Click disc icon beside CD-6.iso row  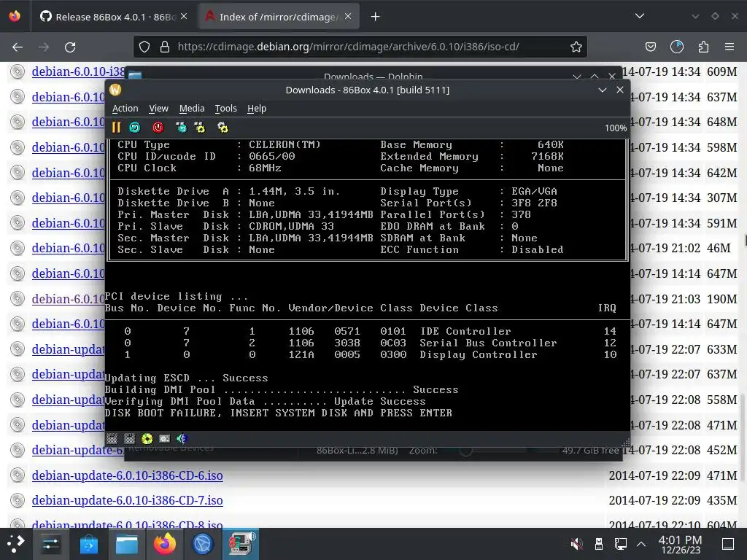(18, 475)
